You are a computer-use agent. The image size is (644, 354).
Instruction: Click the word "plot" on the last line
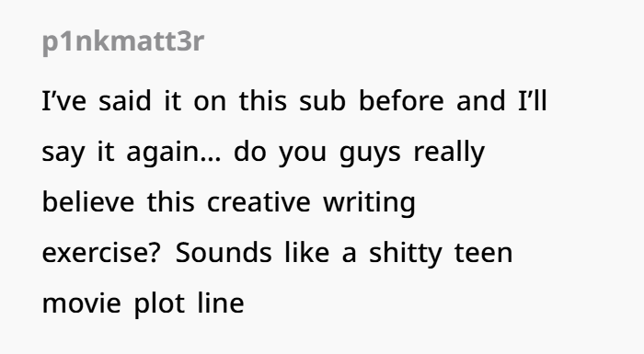159,304
